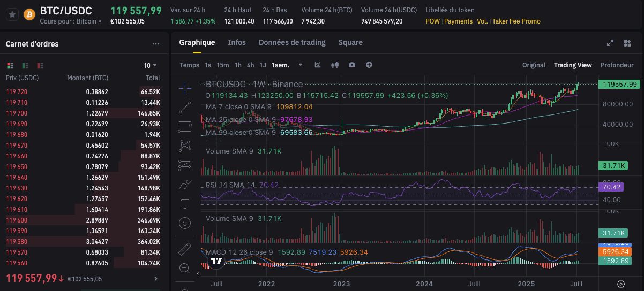The height and width of the screenshot is (291, 644).
Task: Select 1J daily interval
Action: click(263, 65)
